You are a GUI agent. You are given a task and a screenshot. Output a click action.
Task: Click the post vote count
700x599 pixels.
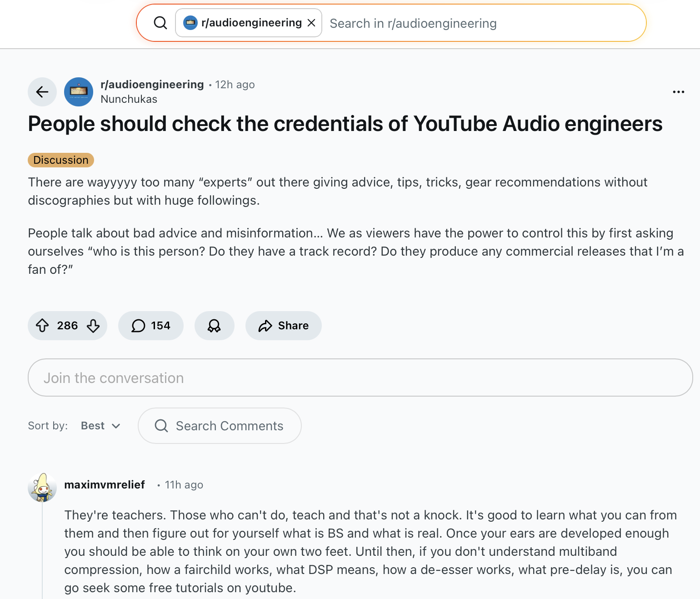click(67, 326)
